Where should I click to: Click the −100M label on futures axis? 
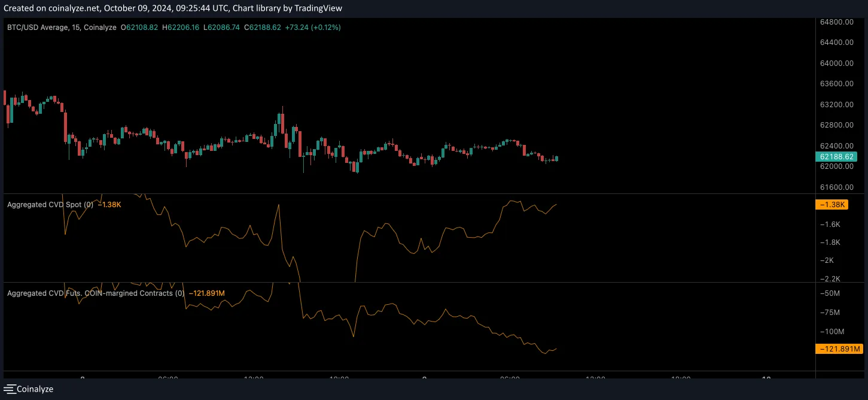pyautogui.click(x=829, y=332)
